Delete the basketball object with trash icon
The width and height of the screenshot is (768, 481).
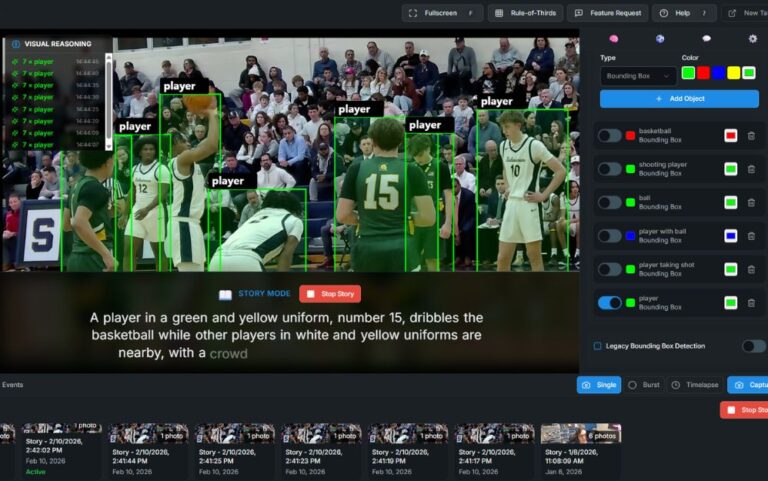[x=752, y=136]
